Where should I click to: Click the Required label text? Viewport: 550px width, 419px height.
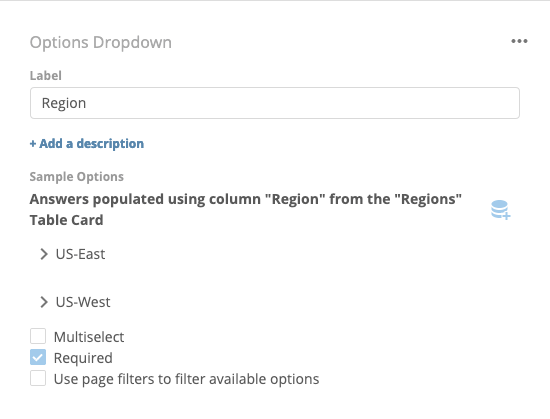(x=83, y=358)
